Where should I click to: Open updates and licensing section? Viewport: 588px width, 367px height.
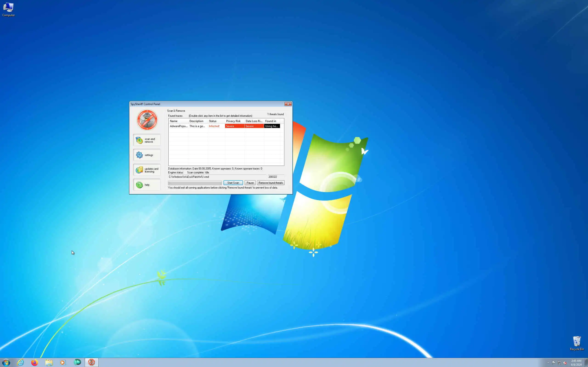147,170
